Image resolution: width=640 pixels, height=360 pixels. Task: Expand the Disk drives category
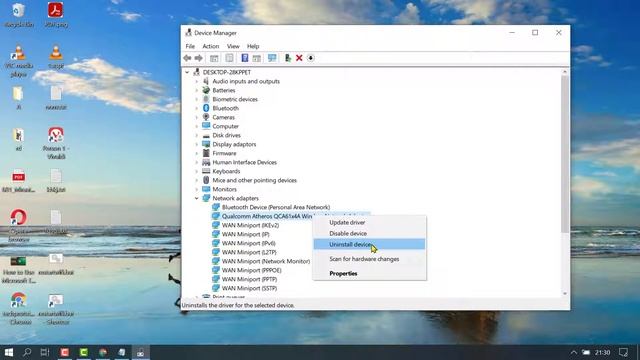coord(197,135)
